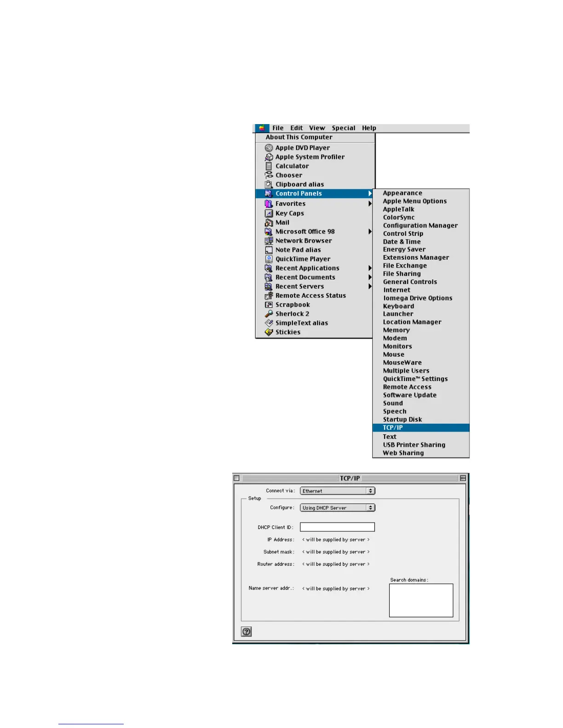Viewport: 563px width, 728px height.
Task: Click the Calculator icon
Action: click(269, 166)
